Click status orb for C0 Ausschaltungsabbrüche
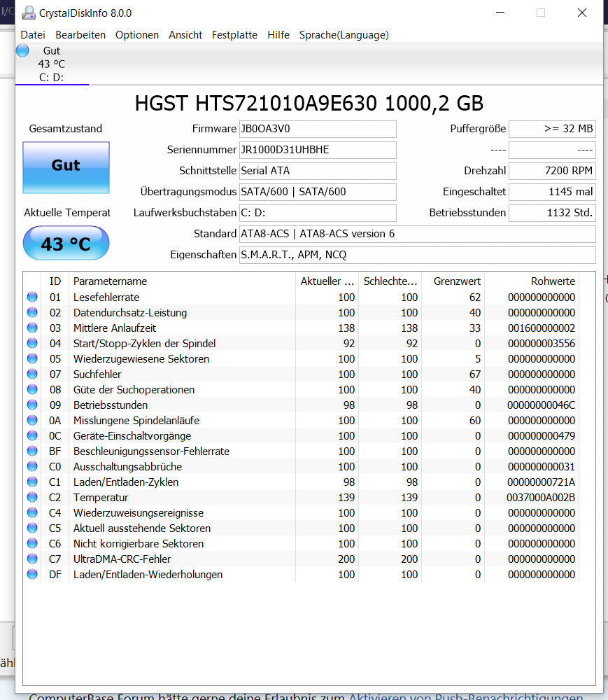This screenshot has width=608, height=700. click(32, 466)
